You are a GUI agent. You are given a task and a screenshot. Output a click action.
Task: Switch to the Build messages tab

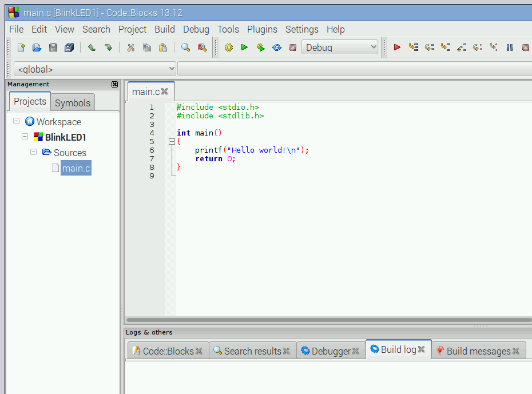(x=478, y=349)
